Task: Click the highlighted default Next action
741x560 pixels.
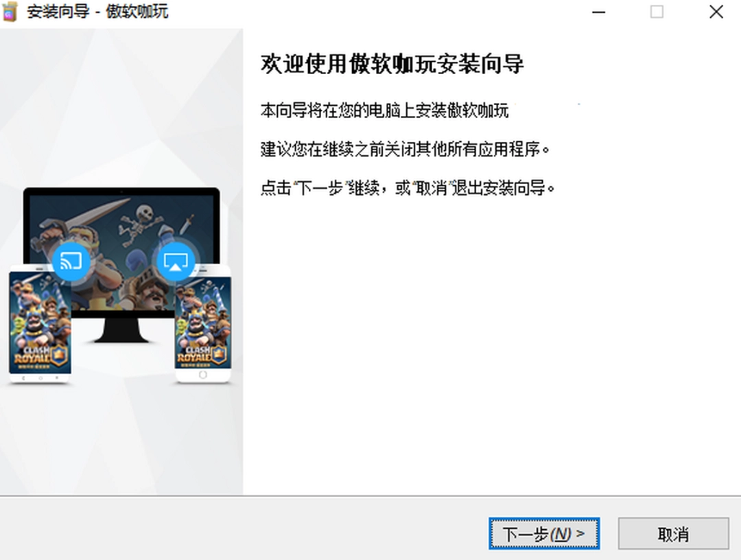Action: click(x=544, y=533)
